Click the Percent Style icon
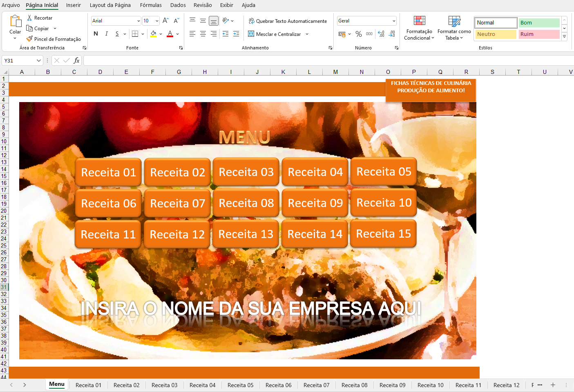 click(359, 34)
